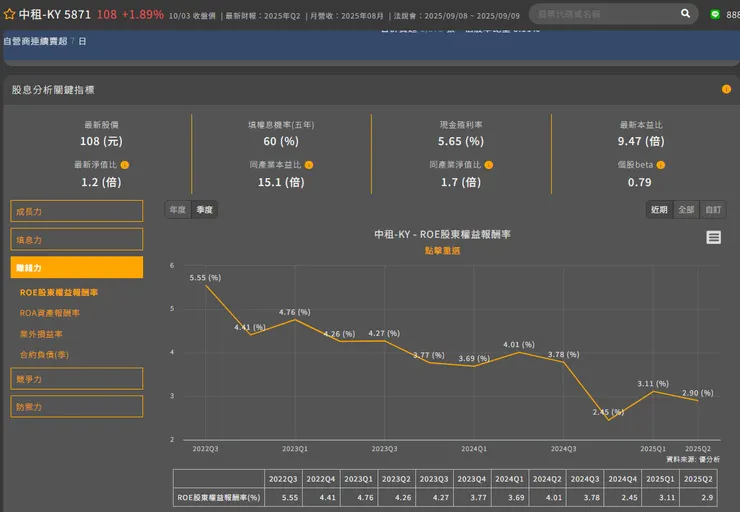Click the info icon next to 個股beta
The image size is (740, 512).
click(661, 165)
